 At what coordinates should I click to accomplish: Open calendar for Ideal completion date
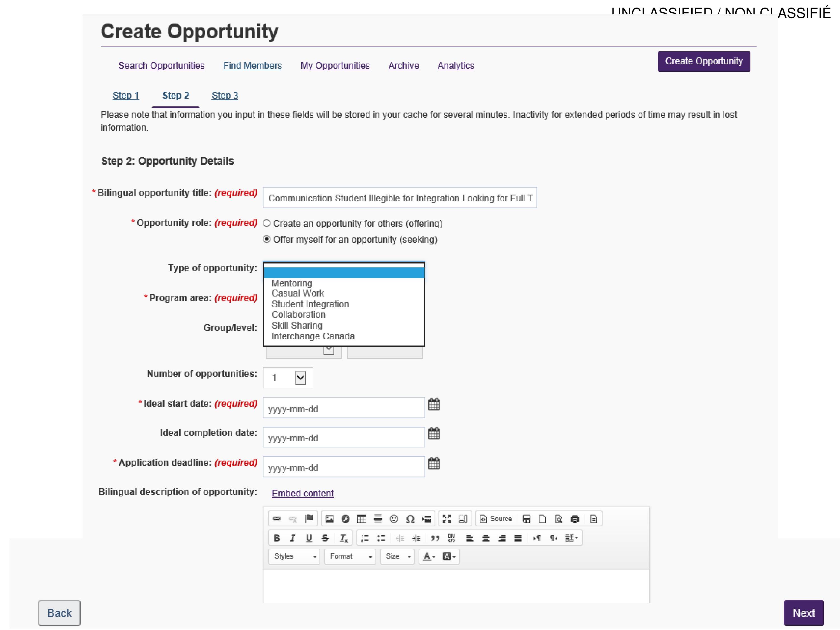click(x=434, y=433)
